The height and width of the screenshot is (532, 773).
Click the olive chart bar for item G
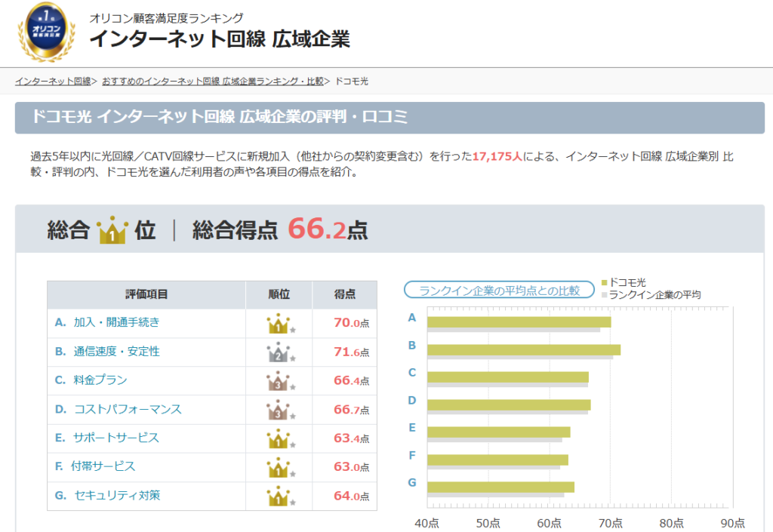(x=501, y=487)
